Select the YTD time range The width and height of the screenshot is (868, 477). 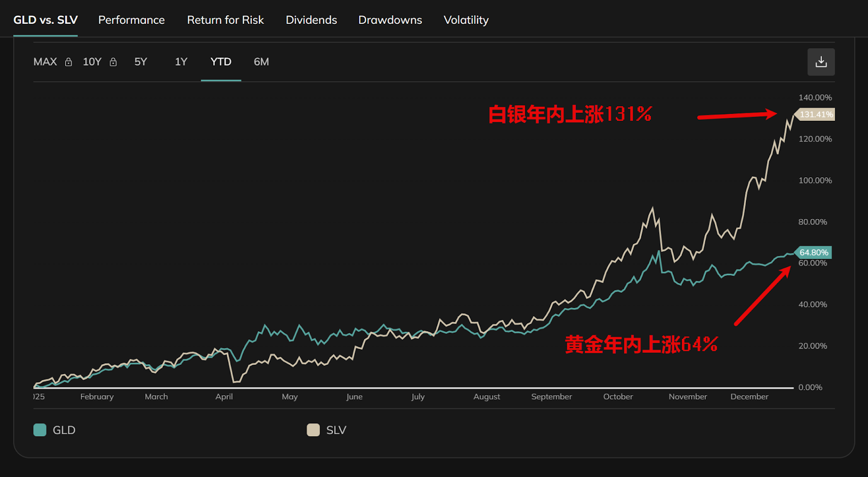point(221,62)
